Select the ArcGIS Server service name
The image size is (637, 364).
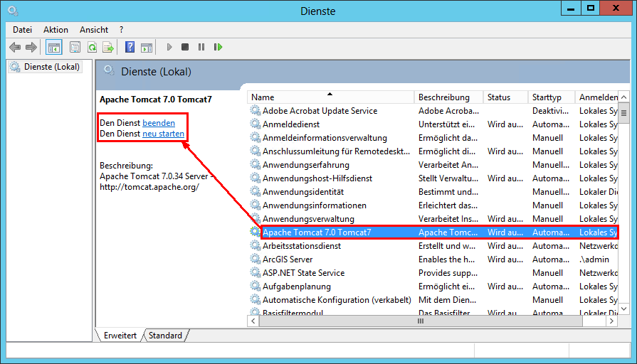tap(288, 259)
